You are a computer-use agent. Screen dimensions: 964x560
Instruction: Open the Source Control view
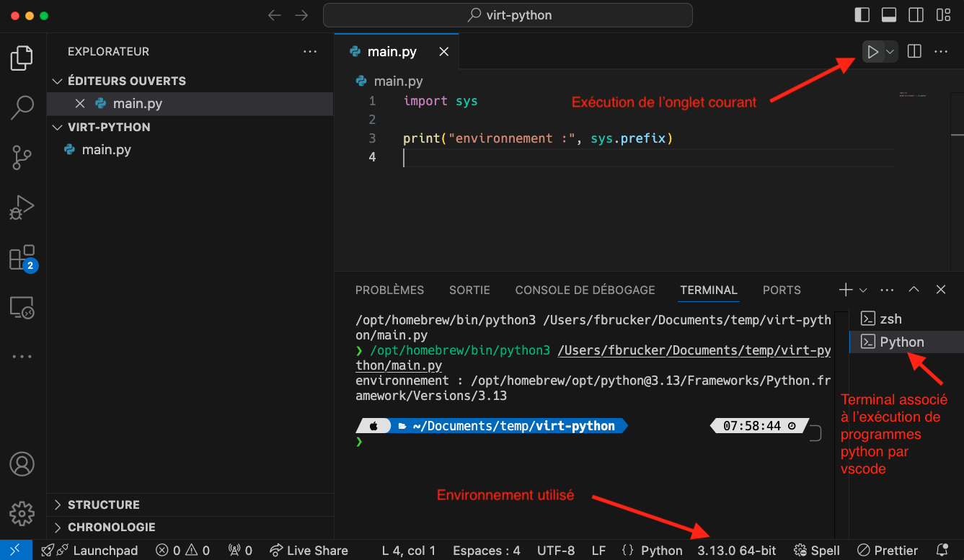coord(22,157)
